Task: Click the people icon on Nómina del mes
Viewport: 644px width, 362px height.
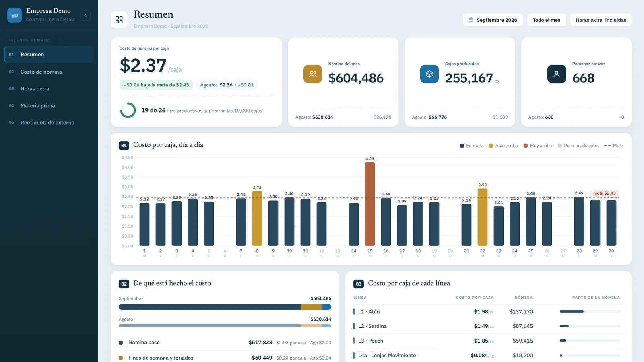Action: (x=313, y=74)
